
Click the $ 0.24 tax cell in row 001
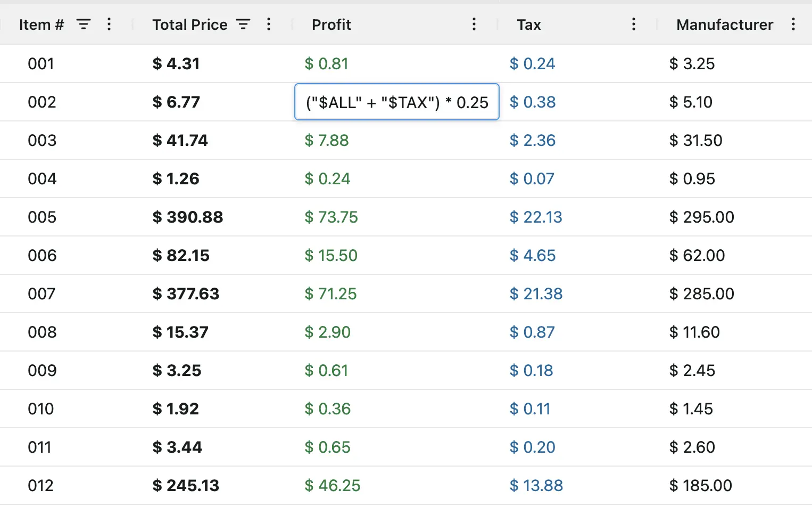532,64
